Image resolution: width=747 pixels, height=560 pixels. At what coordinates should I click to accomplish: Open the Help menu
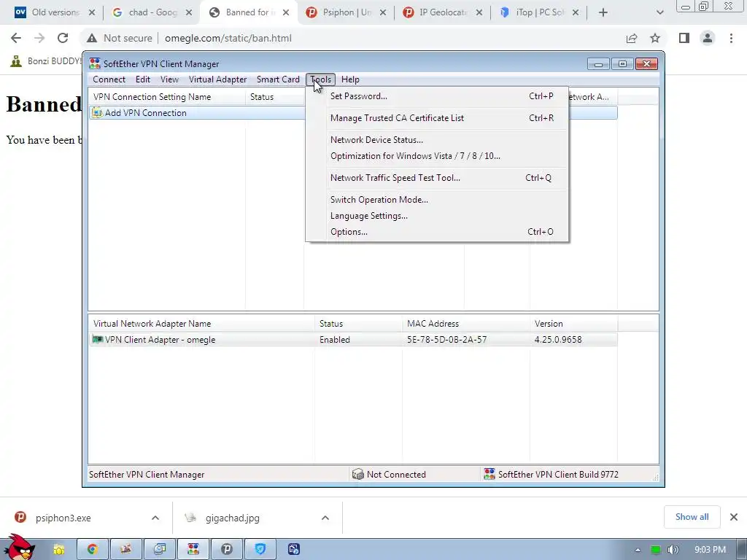(350, 79)
